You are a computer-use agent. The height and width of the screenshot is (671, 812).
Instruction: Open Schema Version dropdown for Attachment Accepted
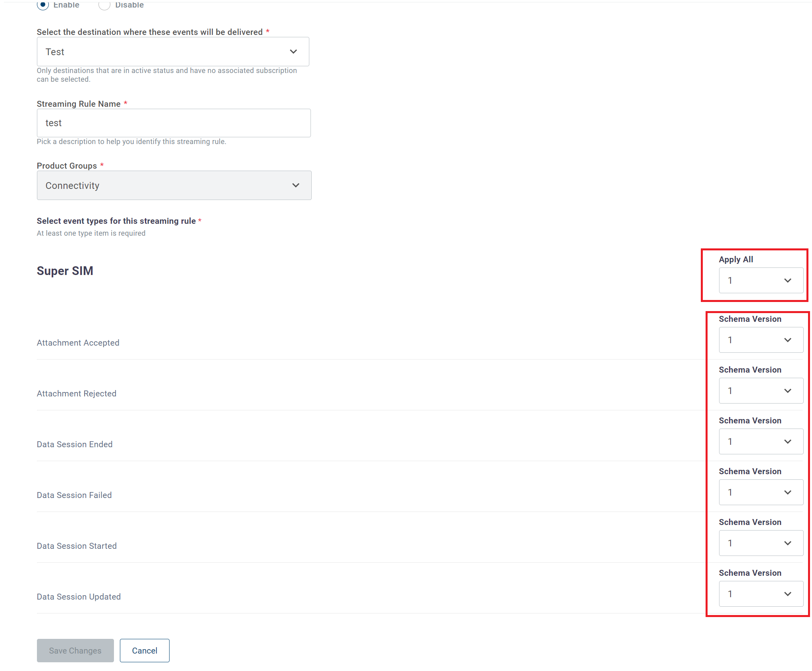click(x=760, y=340)
